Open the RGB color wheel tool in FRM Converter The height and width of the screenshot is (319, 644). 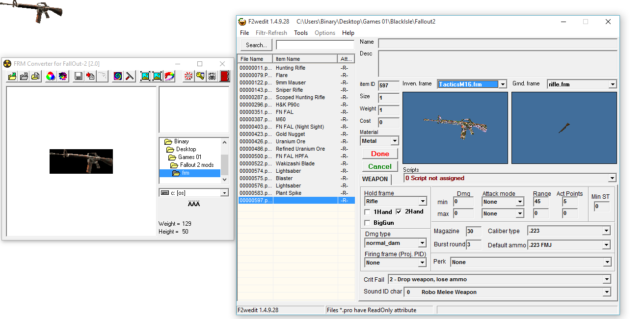51,76
